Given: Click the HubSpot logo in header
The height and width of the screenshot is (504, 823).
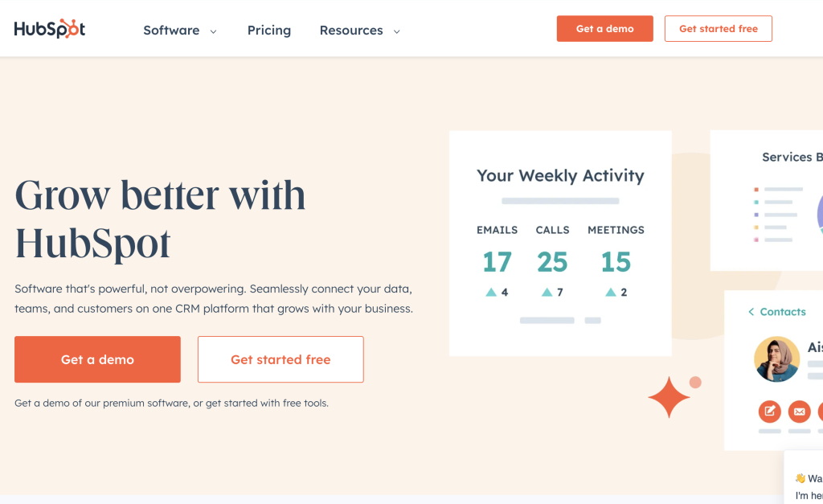Looking at the screenshot, I should [x=50, y=29].
